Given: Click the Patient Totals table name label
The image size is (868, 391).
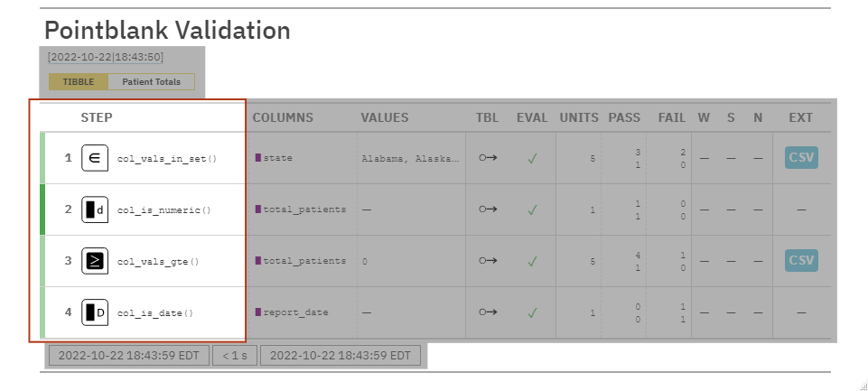Looking at the screenshot, I should (151, 82).
